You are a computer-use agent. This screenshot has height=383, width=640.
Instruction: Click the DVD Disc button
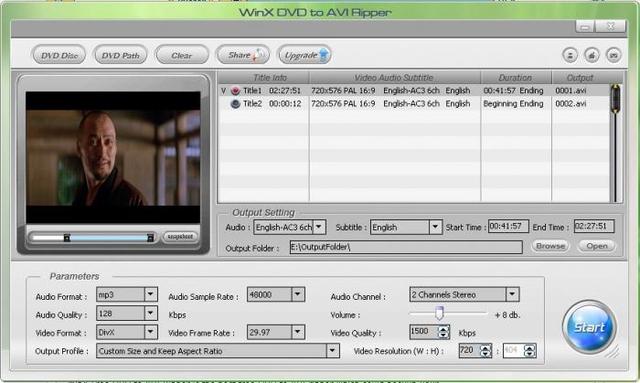coord(59,55)
